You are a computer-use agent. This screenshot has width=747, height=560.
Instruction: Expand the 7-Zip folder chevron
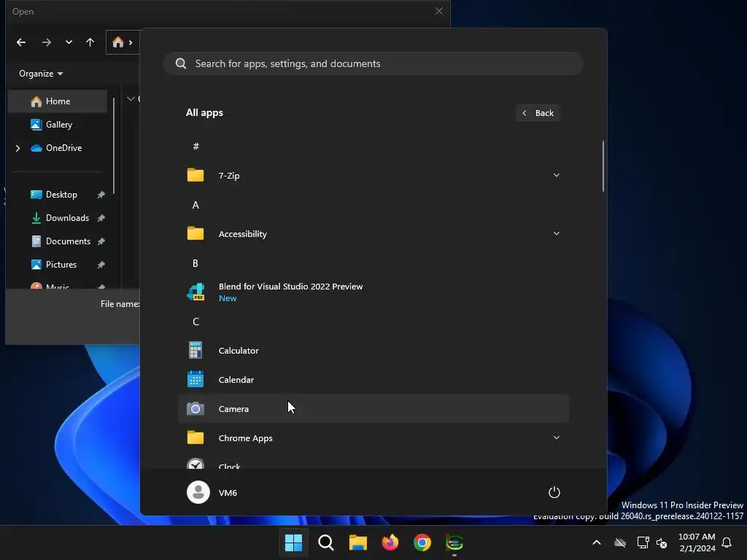(556, 175)
